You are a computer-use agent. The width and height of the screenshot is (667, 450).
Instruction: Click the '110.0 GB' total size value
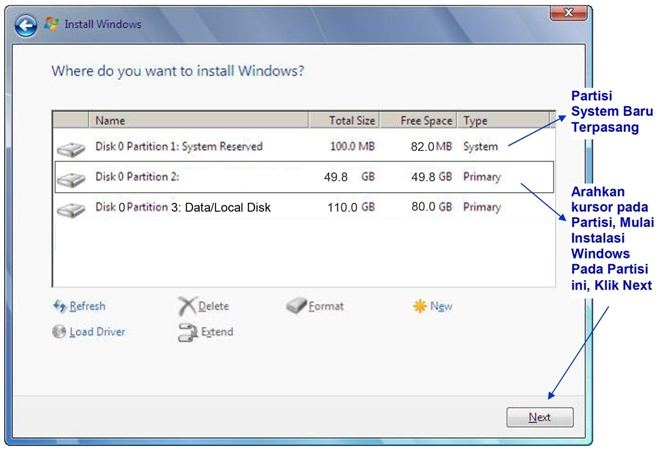coord(351,207)
